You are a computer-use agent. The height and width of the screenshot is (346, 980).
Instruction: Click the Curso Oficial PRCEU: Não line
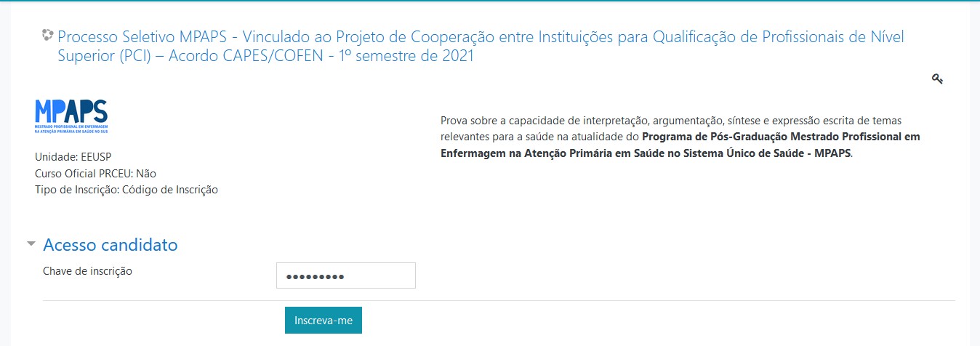click(95, 174)
